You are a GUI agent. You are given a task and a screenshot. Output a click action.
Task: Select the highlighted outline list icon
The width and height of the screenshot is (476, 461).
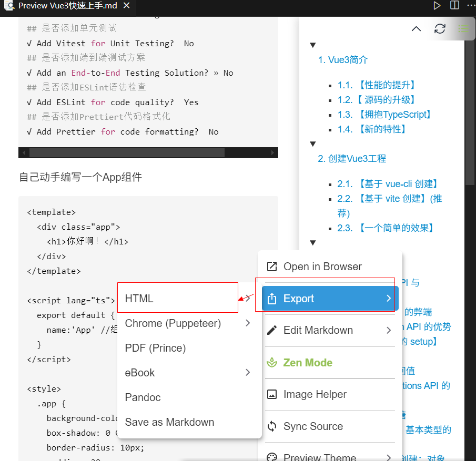click(463, 29)
